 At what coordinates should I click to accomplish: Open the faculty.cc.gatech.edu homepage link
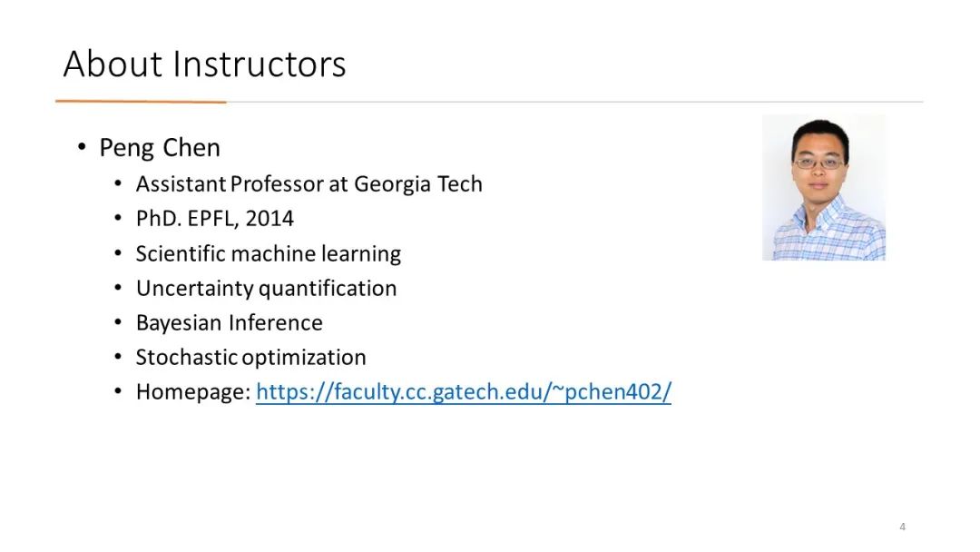[x=463, y=392]
